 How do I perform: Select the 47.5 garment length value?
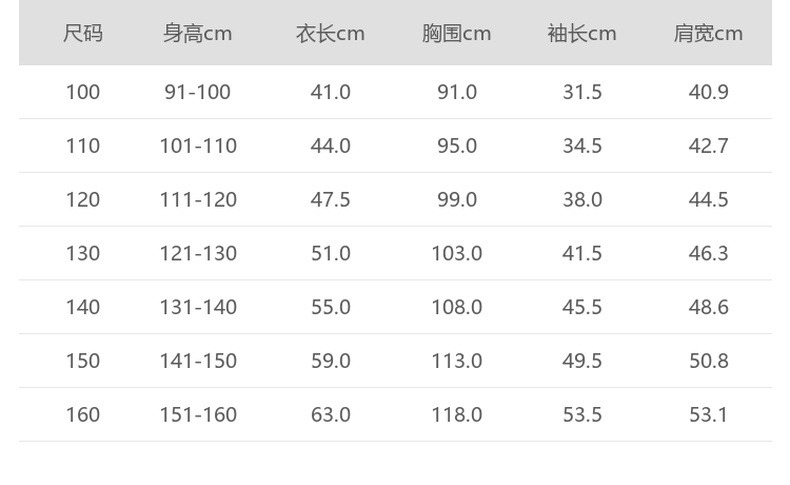coord(330,200)
